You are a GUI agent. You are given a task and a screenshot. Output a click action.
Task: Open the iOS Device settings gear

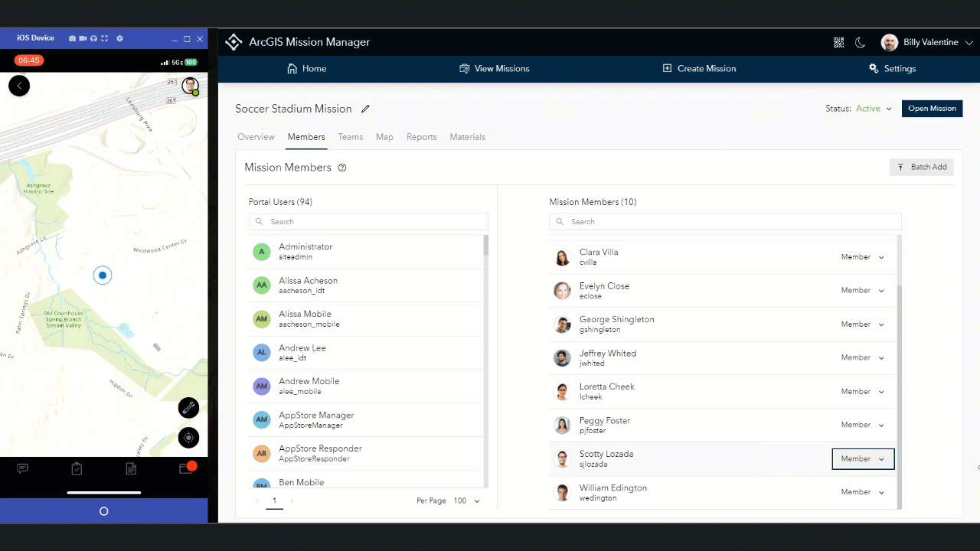click(x=119, y=38)
